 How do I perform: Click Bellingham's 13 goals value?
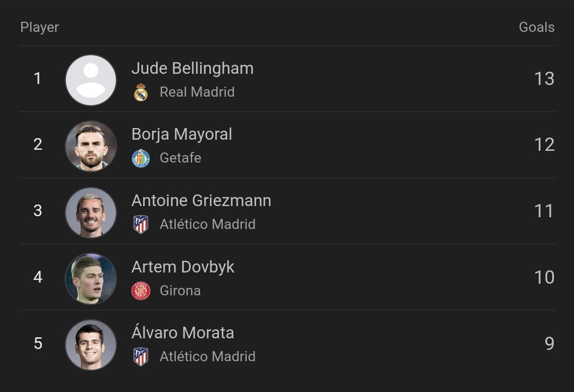pos(544,79)
